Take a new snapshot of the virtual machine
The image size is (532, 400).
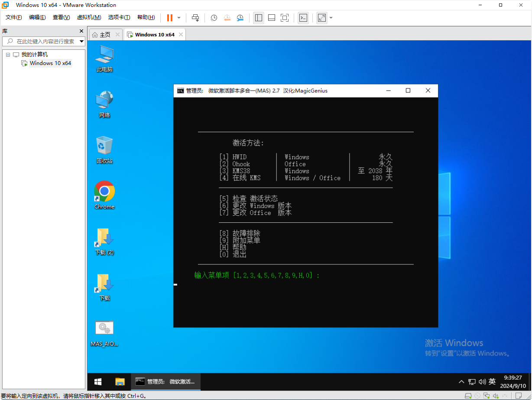click(214, 18)
